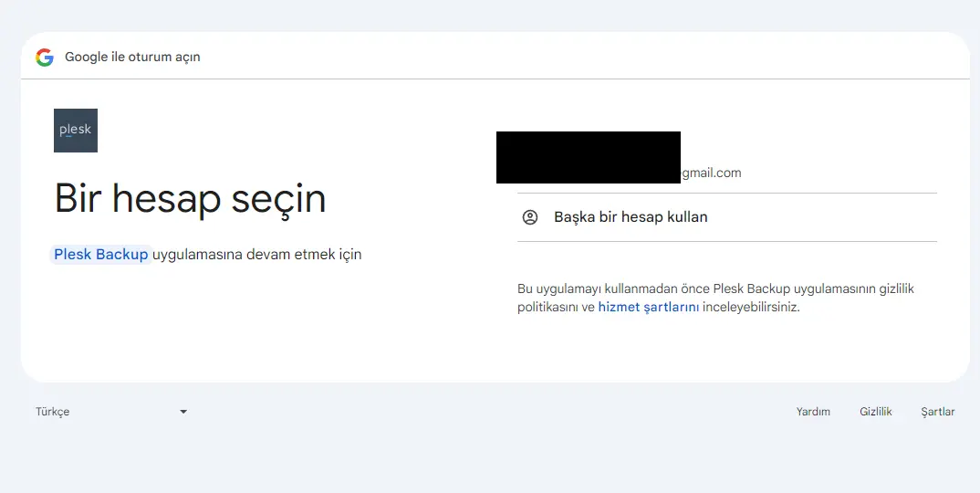Image resolution: width=980 pixels, height=493 pixels.
Task: Open the Yardım footer link
Action: coord(813,412)
